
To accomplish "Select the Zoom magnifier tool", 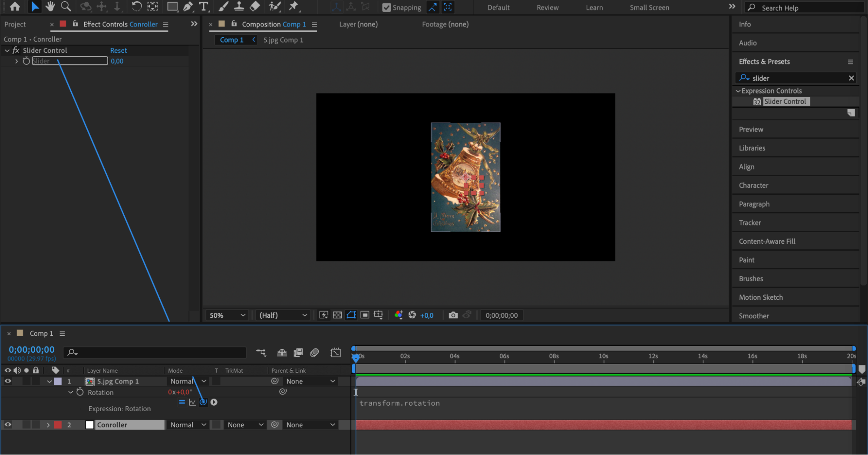I will [66, 7].
